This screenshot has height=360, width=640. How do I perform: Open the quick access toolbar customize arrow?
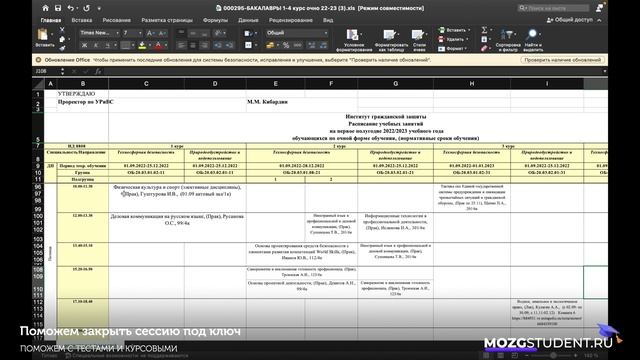point(99,8)
